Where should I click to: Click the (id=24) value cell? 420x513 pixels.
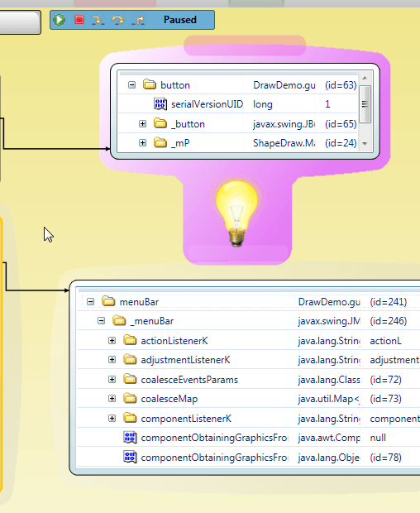(x=341, y=143)
